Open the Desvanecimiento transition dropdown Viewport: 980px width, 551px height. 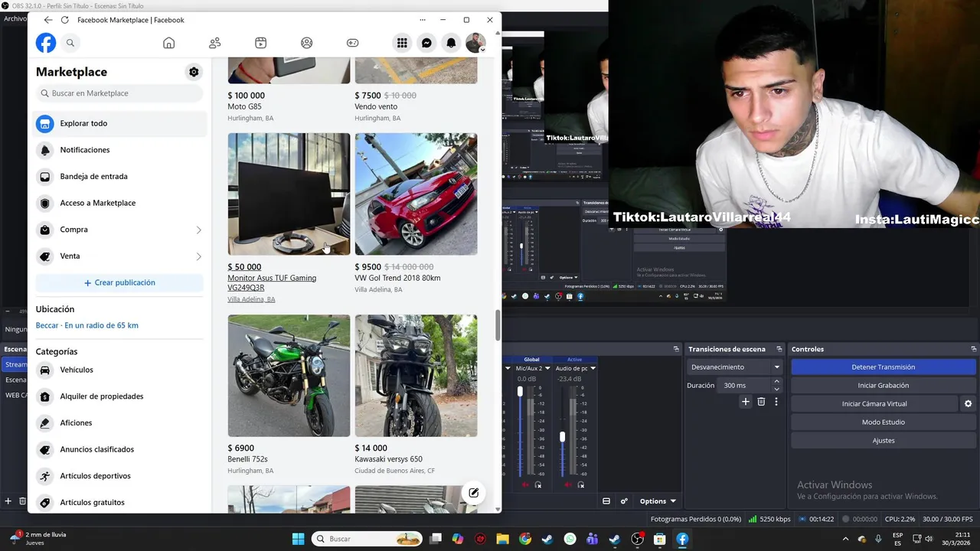coord(735,367)
